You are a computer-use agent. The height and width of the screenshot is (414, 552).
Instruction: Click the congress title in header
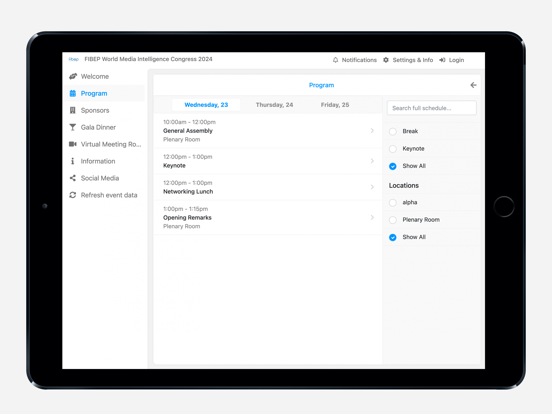point(148,59)
